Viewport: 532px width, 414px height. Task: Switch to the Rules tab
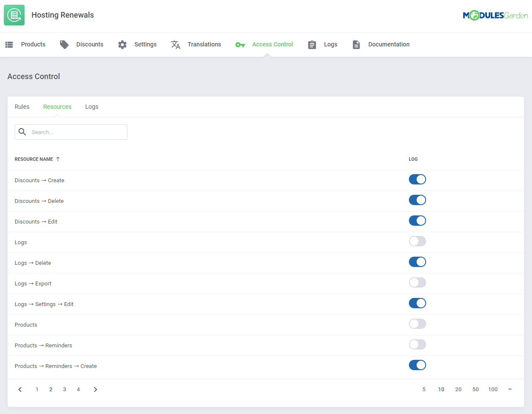click(22, 107)
